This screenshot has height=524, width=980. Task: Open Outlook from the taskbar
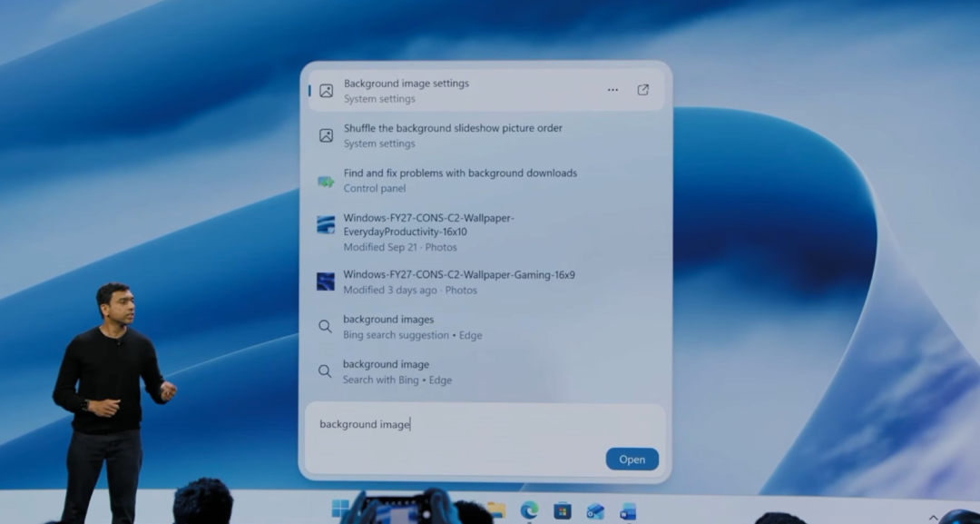point(595,511)
